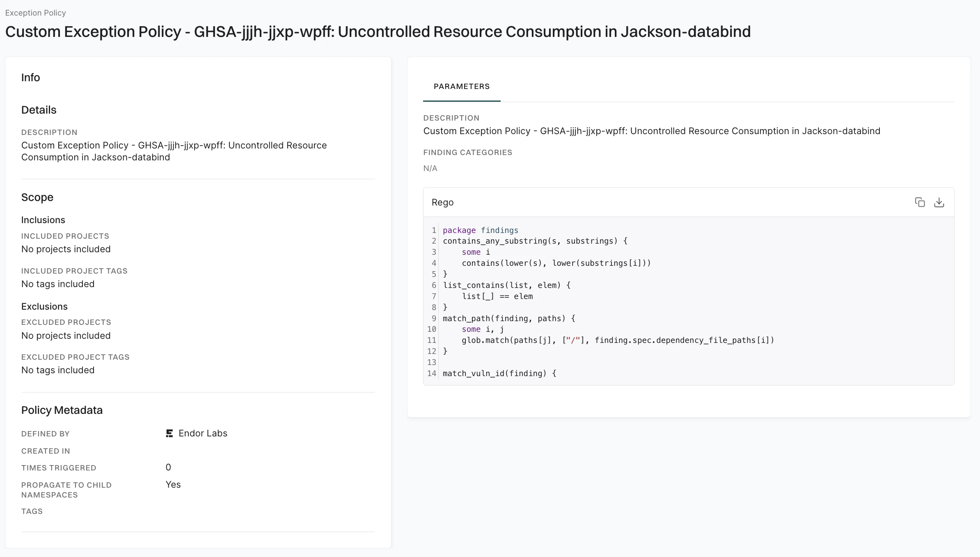Click the Endor Labs logo icon
The height and width of the screenshot is (557, 980).
[169, 433]
